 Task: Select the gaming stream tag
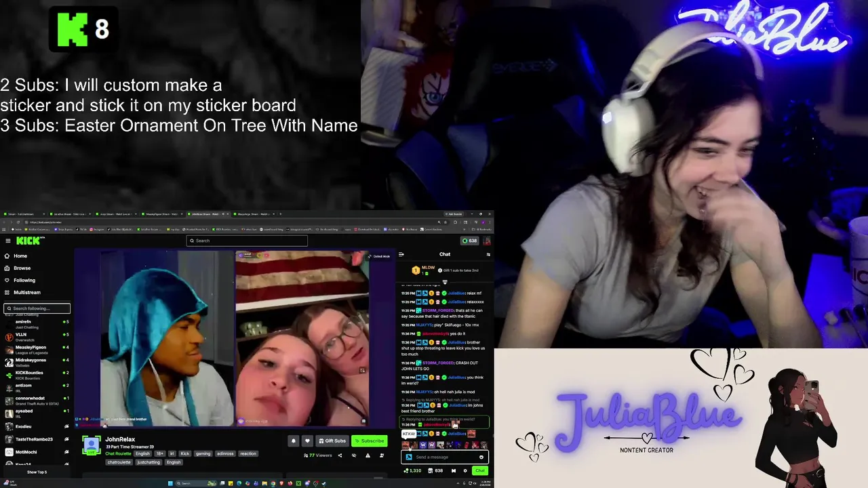coord(203,453)
